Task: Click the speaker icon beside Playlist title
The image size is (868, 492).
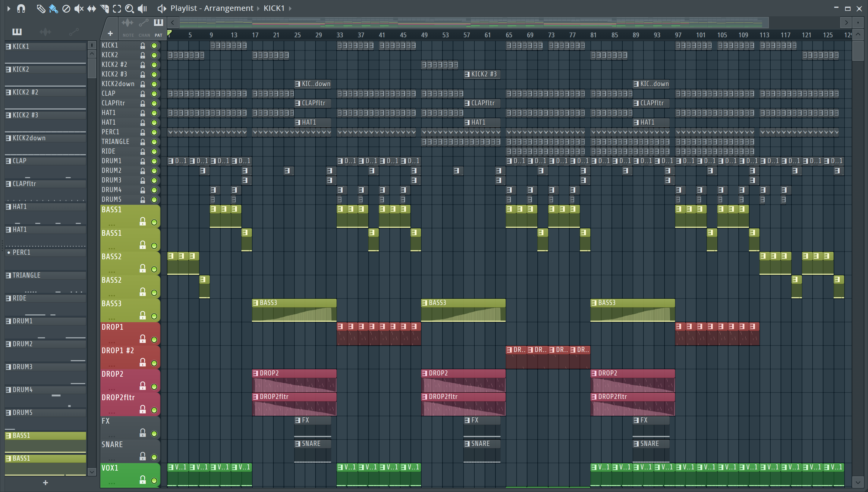Action: click(162, 8)
